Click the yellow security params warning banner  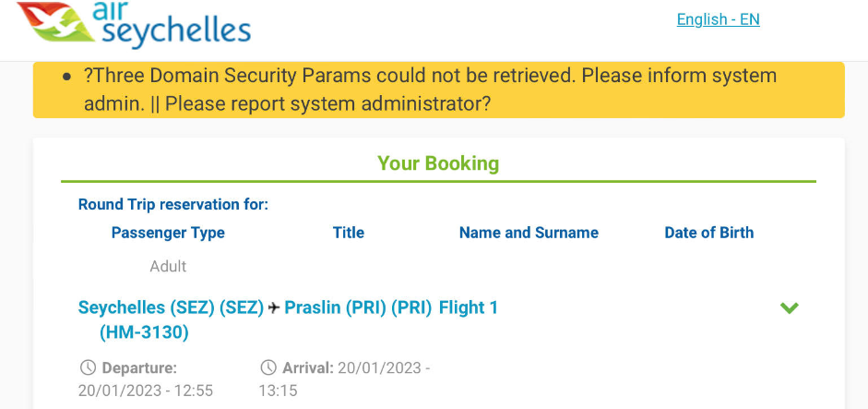pos(438,90)
